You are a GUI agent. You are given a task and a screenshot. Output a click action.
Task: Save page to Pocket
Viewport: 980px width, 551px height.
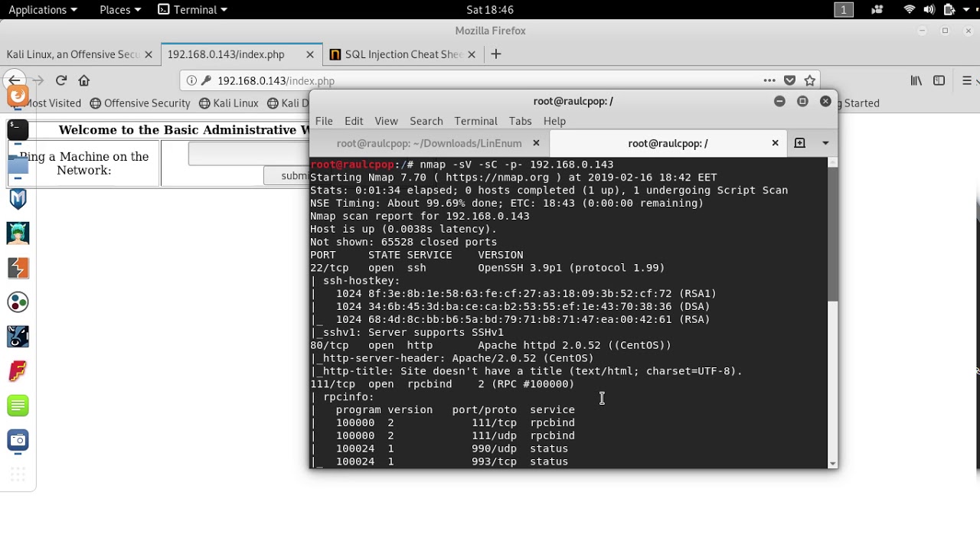pyautogui.click(x=790, y=80)
